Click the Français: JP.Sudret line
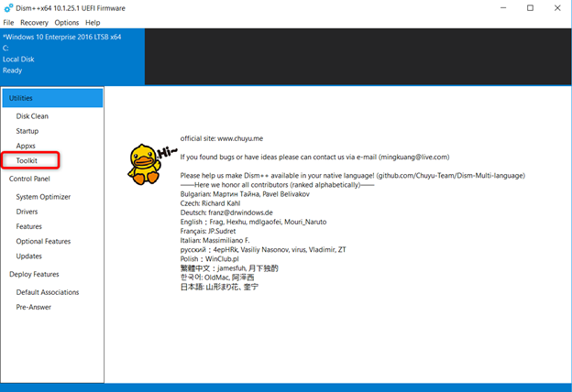Image resolution: width=572 pixels, height=392 pixels. click(x=208, y=231)
